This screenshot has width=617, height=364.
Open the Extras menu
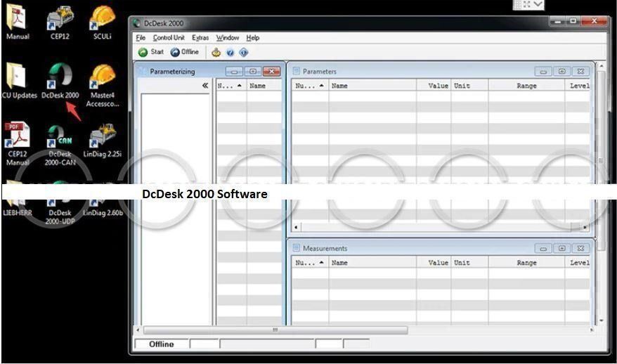coord(200,38)
